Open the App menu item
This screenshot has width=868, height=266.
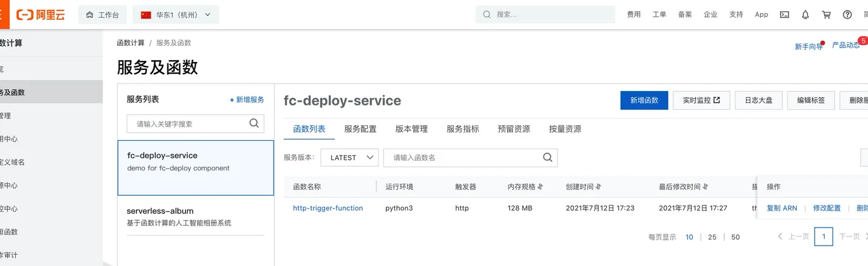coord(761,14)
